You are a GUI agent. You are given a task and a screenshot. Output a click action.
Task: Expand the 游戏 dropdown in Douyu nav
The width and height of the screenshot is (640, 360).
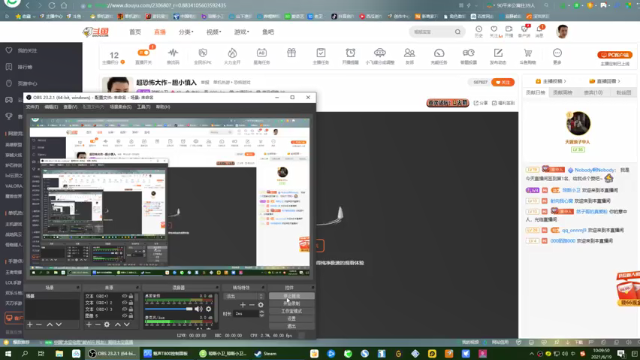pyautogui.click(x=241, y=32)
